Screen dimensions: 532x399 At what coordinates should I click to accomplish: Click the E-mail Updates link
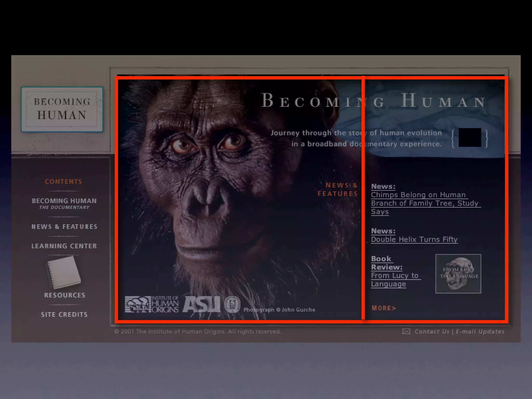pos(480,331)
